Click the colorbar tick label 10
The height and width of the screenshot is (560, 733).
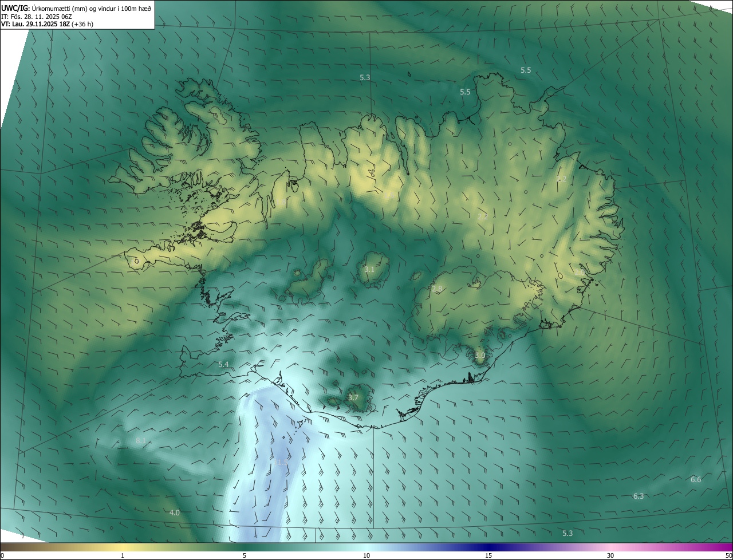(x=366, y=555)
